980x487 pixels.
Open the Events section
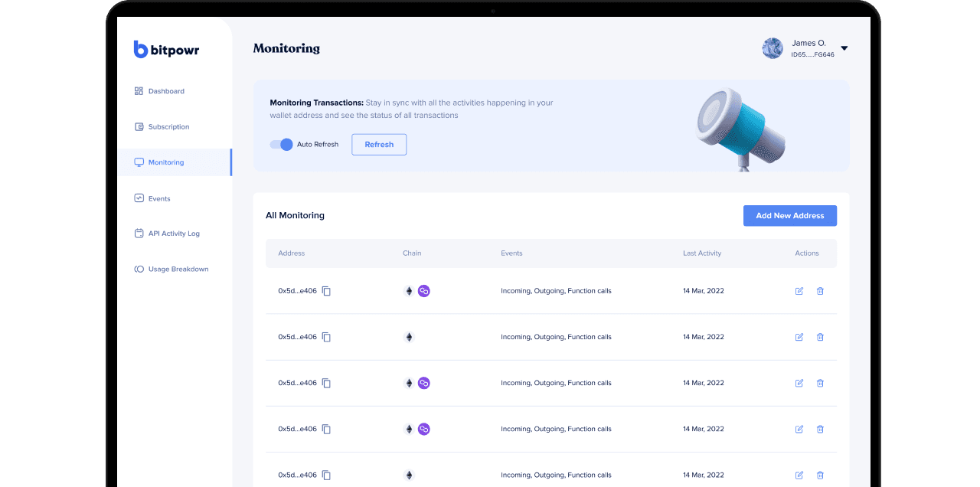(x=158, y=198)
